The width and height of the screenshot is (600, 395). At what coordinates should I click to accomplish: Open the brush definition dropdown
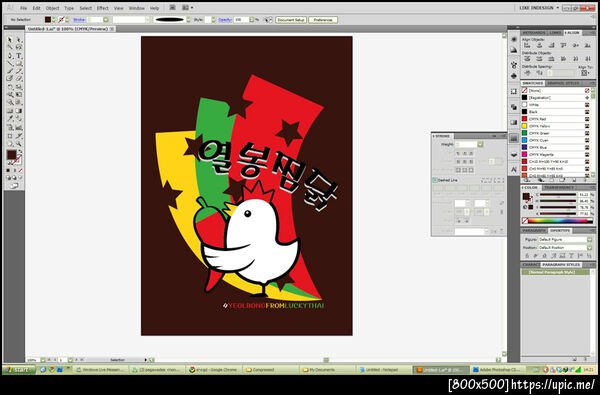coord(188,20)
